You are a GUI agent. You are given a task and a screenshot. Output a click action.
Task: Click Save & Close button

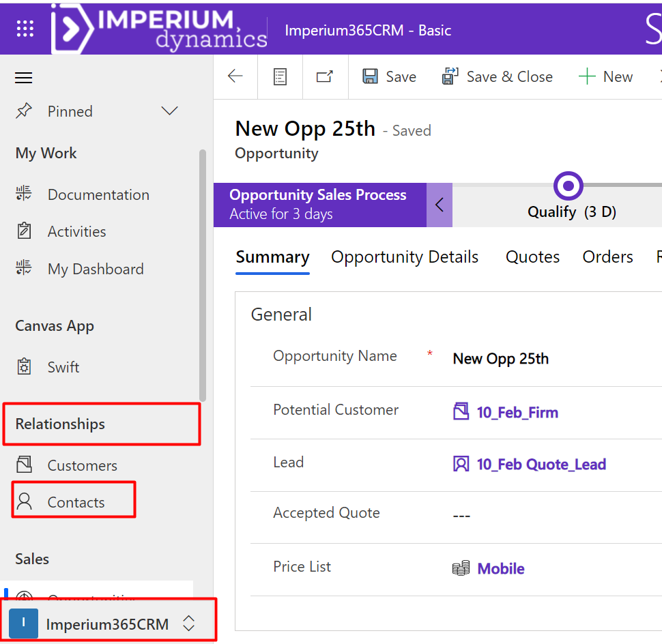pos(498,76)
